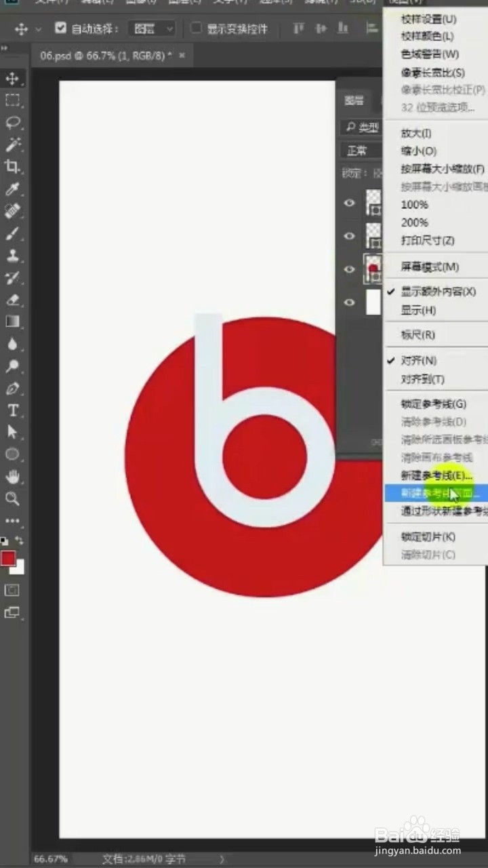Expand the 屏幕模式(M) submenu

coord(436,267)
